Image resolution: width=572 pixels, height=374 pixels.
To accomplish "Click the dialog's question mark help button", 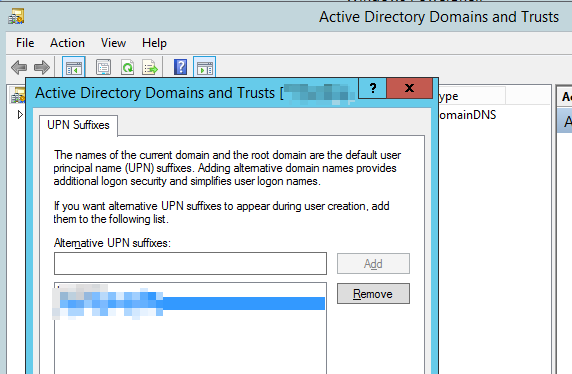I will (x=372, y=88).
